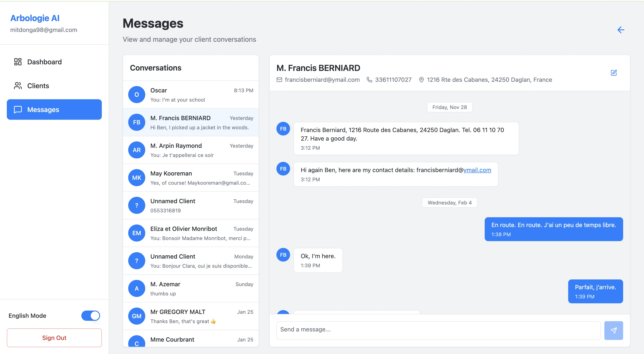Click the envelope icon beside client email
This screenshot has width=644, height=354.
[x=279, y=80]
